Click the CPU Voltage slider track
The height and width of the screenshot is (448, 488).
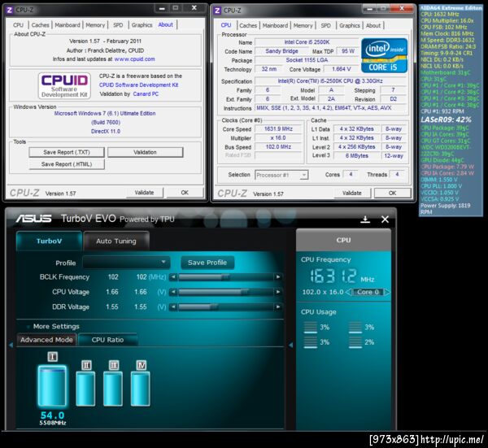point(225,292)
